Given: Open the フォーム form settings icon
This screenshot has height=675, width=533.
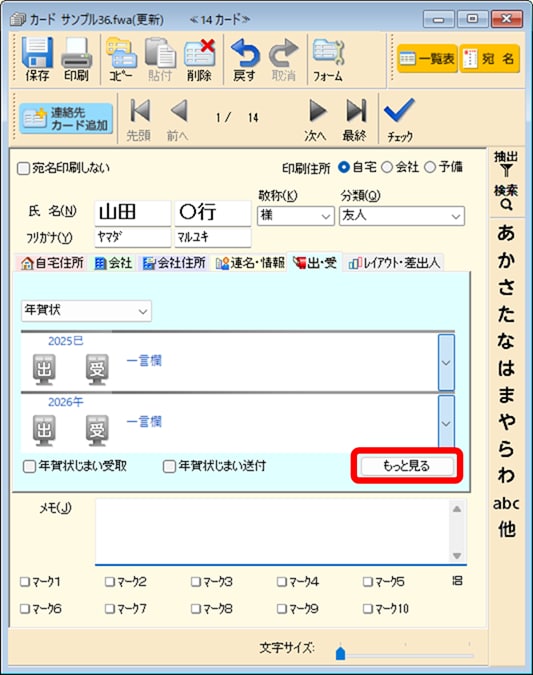Looking at the screenshot, I should pyautogui.click(x=328, y=53).
